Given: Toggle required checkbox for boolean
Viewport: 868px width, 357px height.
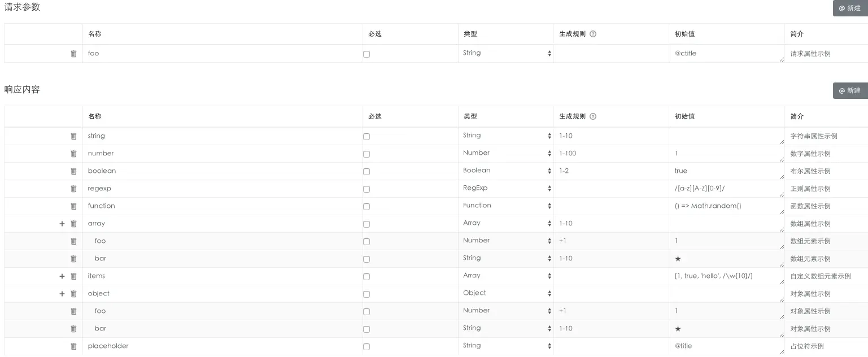Looking at the screenshot, I should 367,172.
